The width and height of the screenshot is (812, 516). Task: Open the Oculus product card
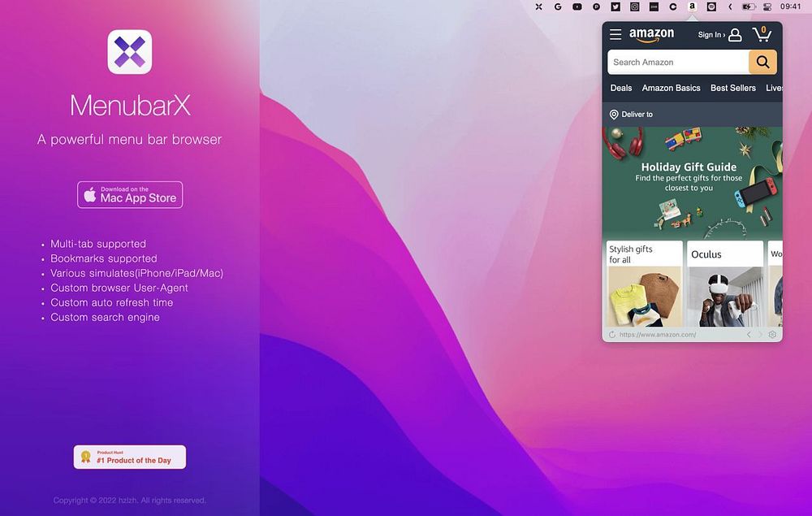coord(725,284)
